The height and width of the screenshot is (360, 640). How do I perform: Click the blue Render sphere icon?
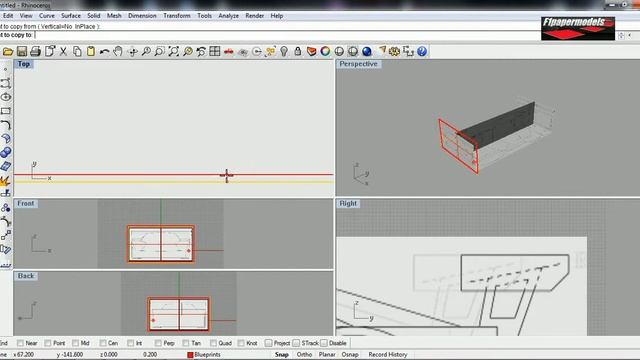click(x=367, y=51)
